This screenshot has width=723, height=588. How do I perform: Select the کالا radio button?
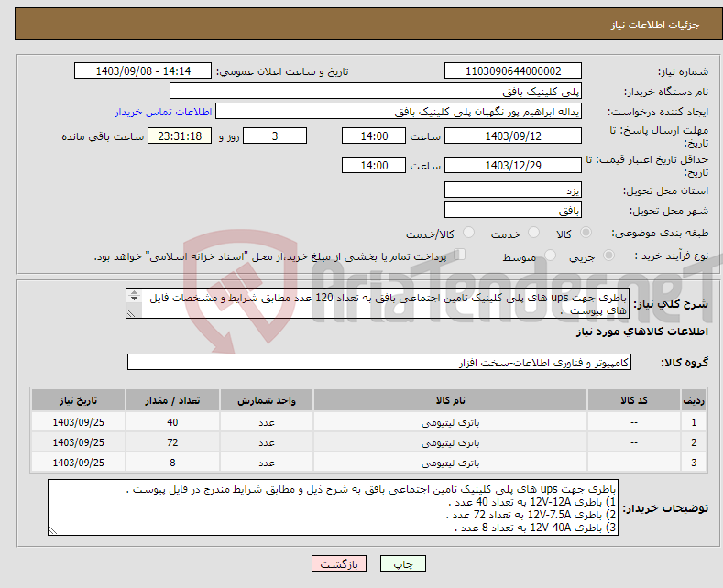point(586,233)
